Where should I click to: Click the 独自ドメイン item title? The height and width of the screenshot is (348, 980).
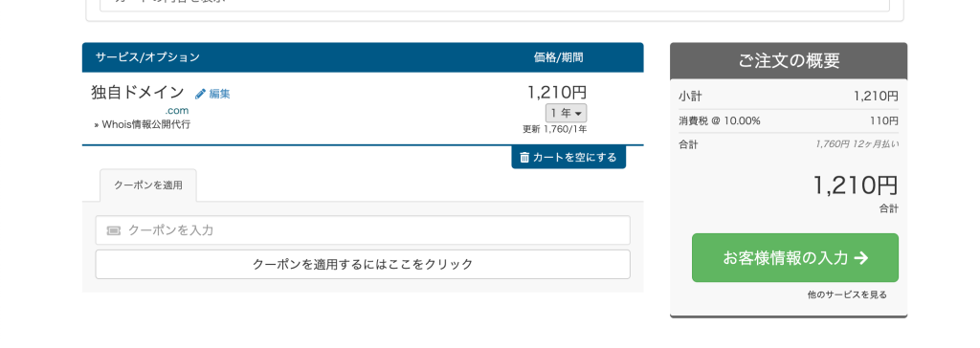[x=138, y=93]
